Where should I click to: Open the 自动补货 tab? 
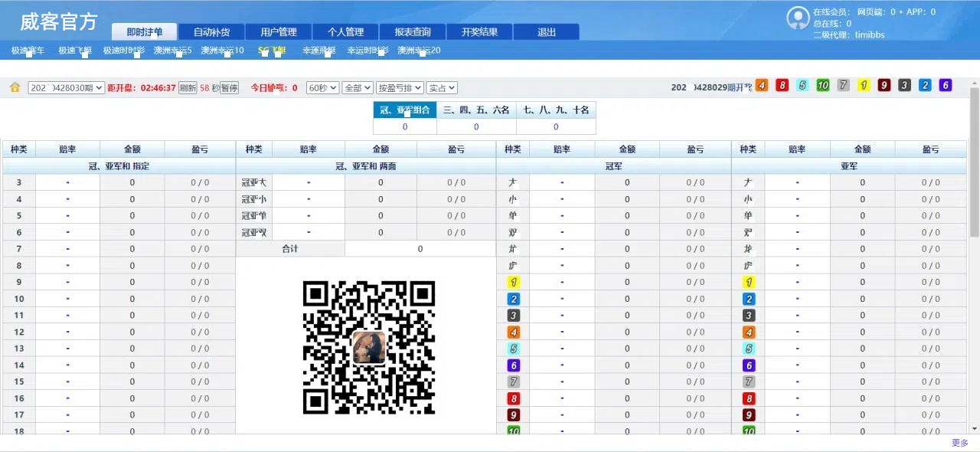tap(211, 32)
